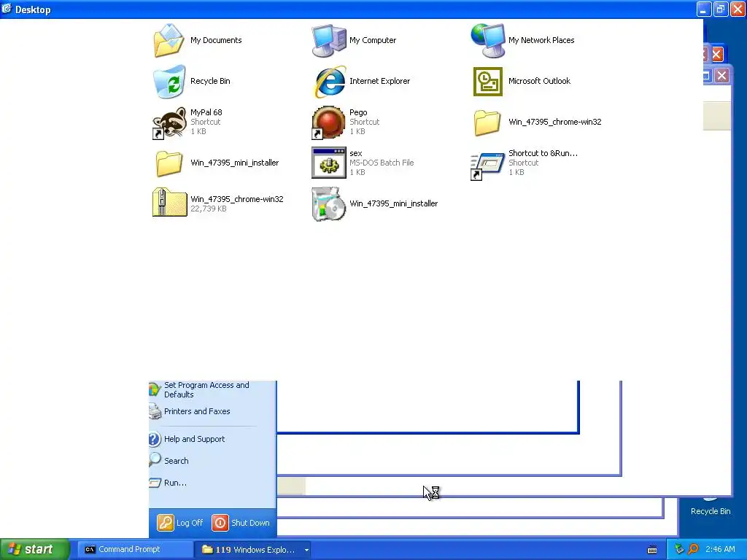Viewport: 747px width, 560px height.
Task: Click the Run... icon in Start menu
Action: click(155, 483)
